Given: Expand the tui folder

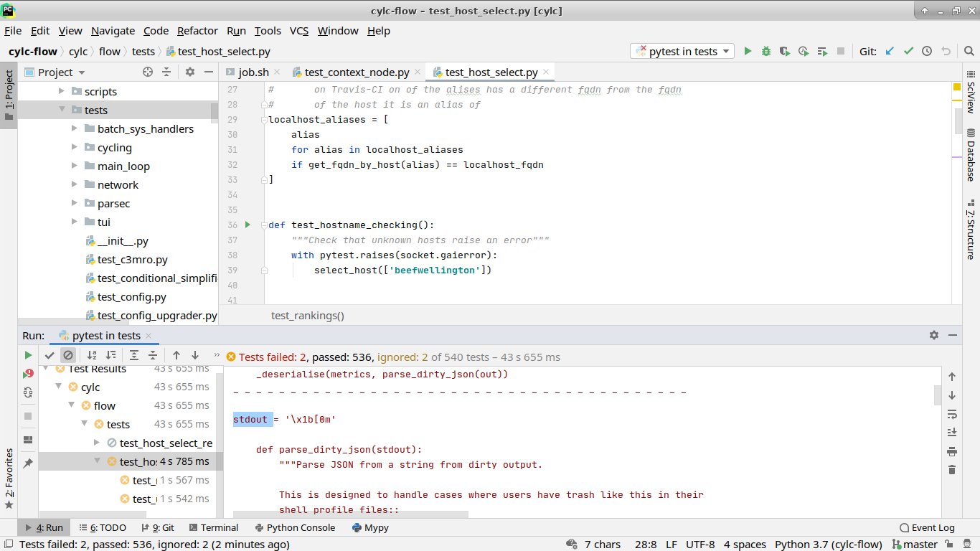Looking at the screenshot, I should (x=75, y=222).
